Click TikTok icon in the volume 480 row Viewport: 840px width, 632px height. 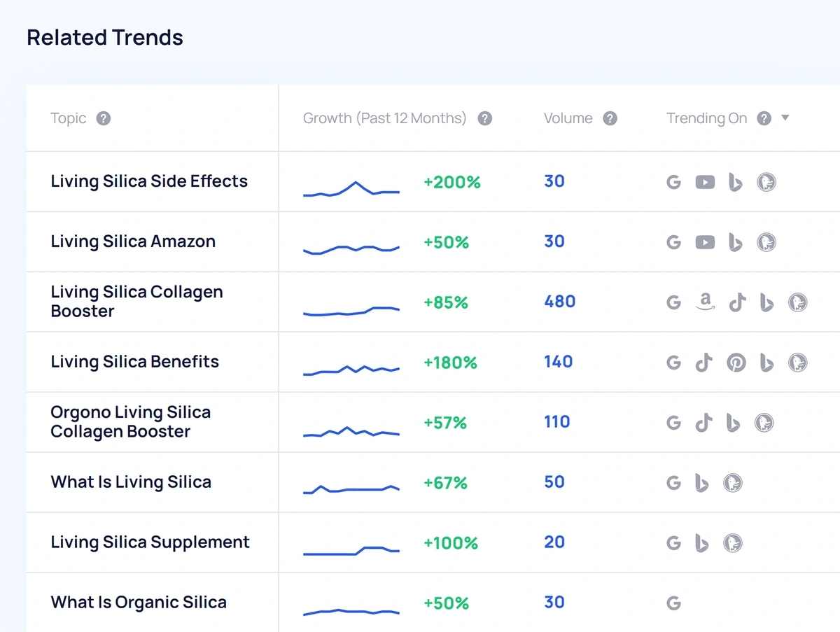tap(737, 302)
